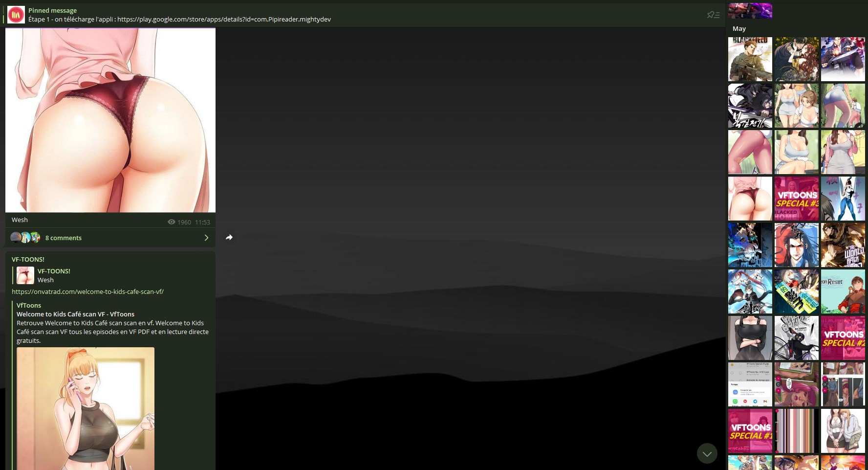Open the Welcome to Kids Café preview title
The width and height of the screenshot is (868, 470).
tap(75, 314)
